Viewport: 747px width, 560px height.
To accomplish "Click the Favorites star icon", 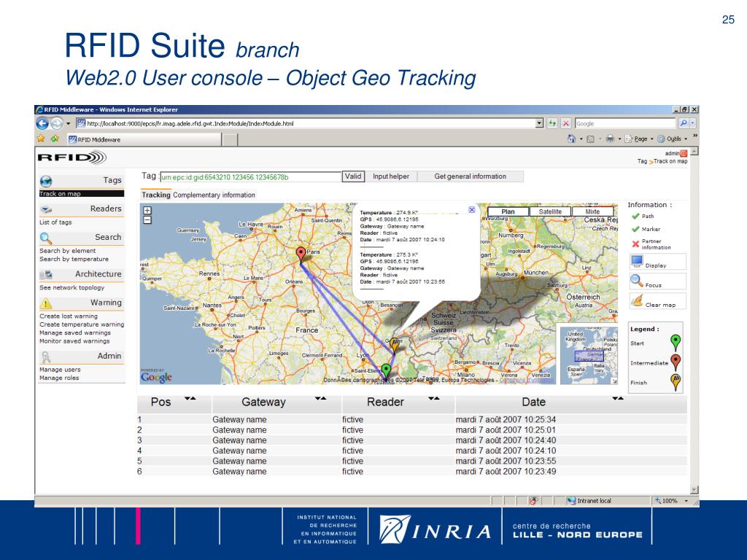I will click(x=41, y=139).
